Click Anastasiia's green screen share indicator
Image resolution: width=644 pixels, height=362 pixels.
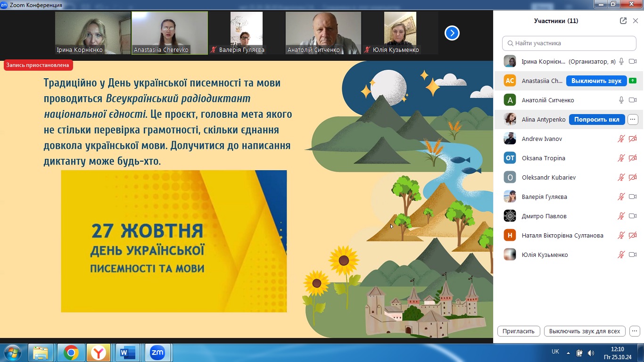click(x=633, y=81)
